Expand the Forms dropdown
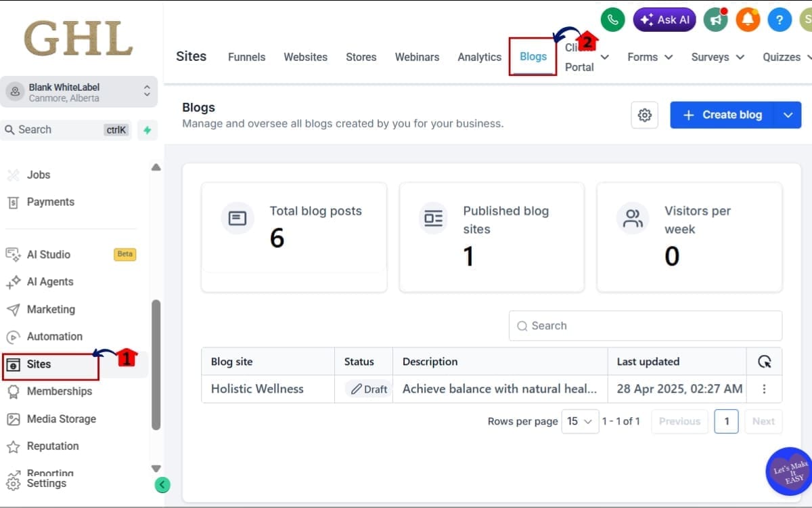Image resolution: width=812 pixels, height=508 pixels. (650, 57)
